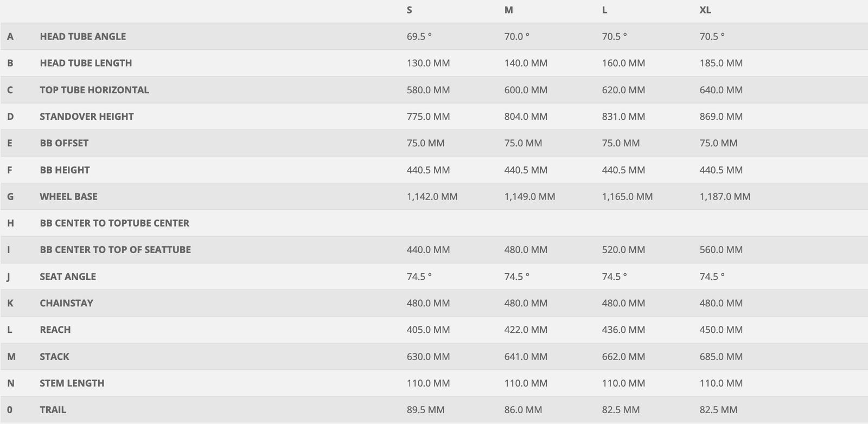Click the TOP TUBE HORIZONTAL row label
Screen dimensions: 868x424
point(94,90)
